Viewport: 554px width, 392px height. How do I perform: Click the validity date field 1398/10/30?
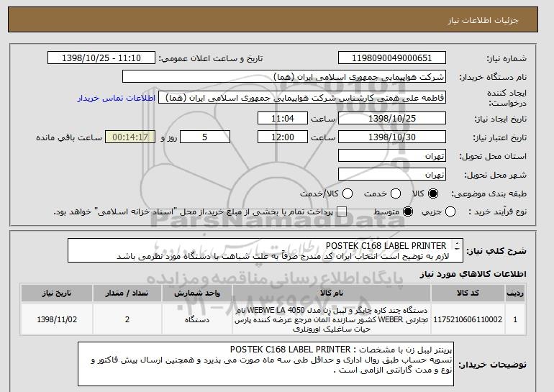click(392, 137)
